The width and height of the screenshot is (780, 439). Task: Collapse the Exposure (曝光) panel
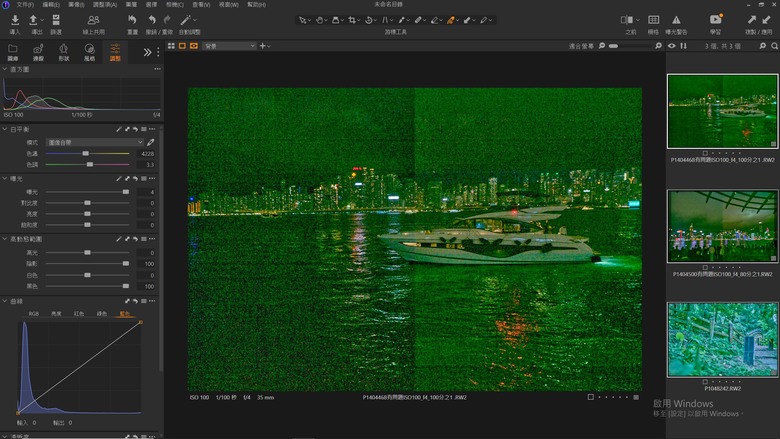tap(5, 178)
